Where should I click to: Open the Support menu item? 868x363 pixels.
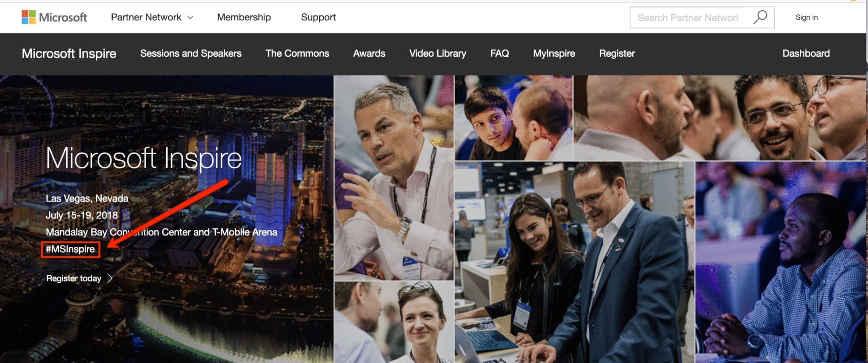pyautogui.click(x=318, y=17)
